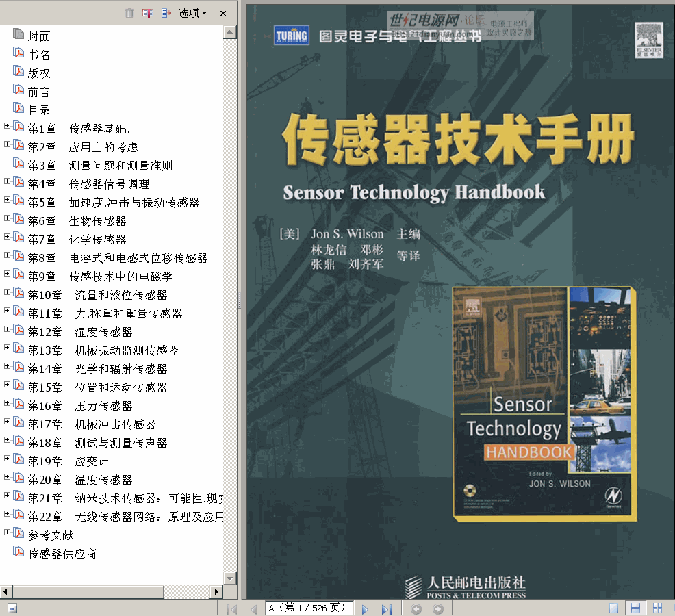Viewport: 675px width, 616px height.
Task: Expand 第8章 电容式和电感式位移传感器
Action: [x=7, y=255]
